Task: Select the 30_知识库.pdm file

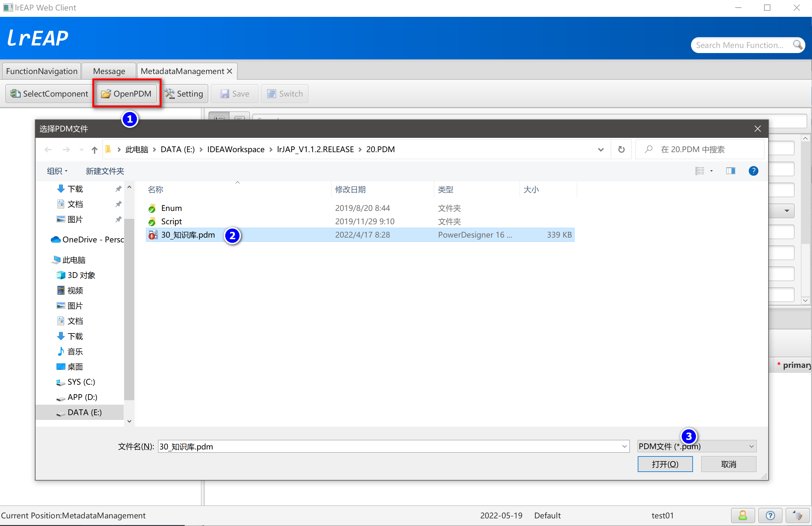Action: pos(360,235)
